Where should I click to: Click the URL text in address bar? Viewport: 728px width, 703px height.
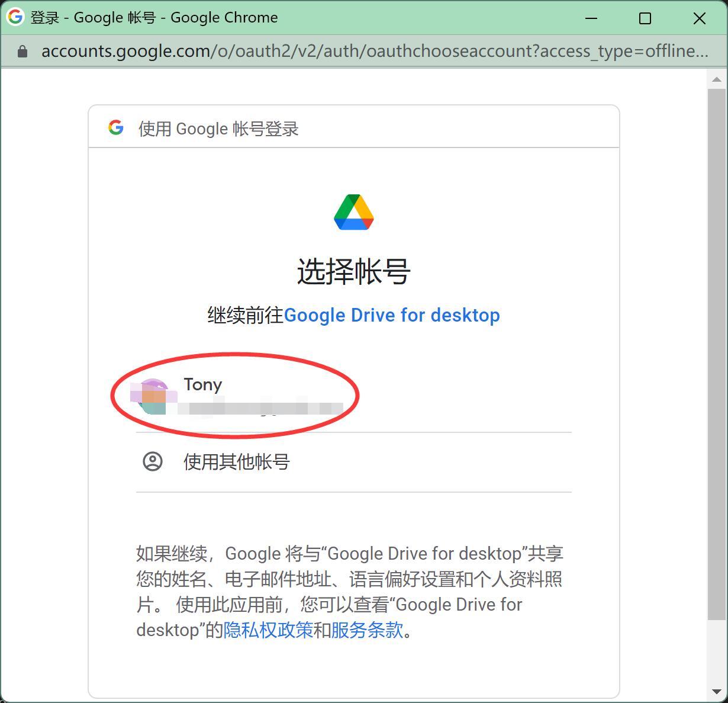click(x=375, y=51)
